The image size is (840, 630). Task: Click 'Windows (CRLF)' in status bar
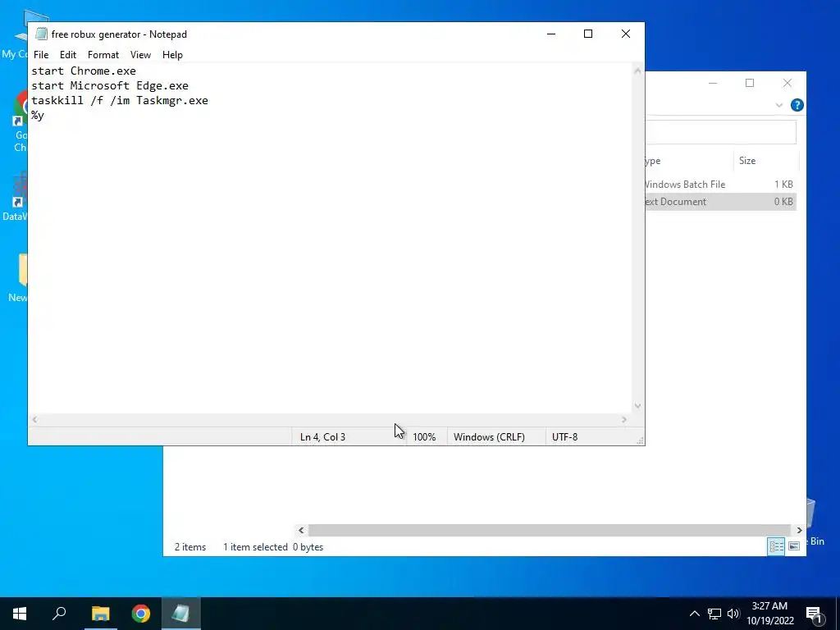(489, 437)
